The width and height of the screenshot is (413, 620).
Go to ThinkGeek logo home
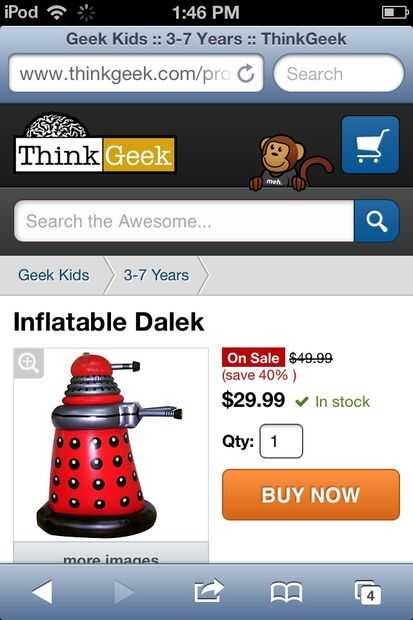[x=95, y=145]
